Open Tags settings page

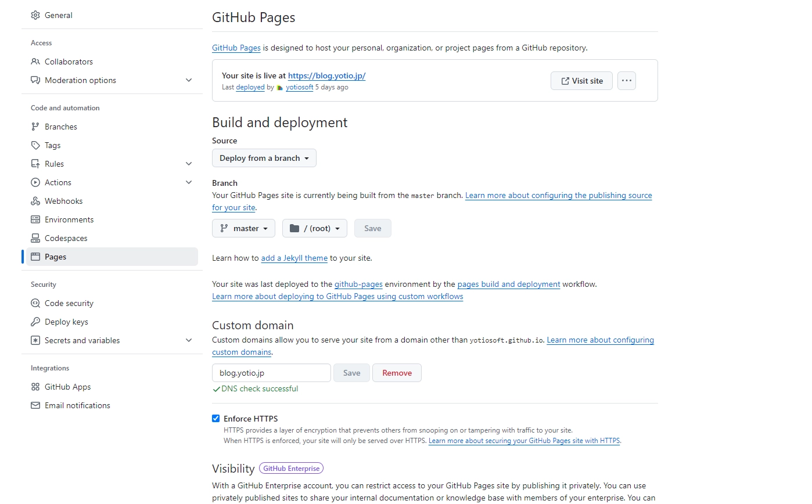click(112, 145)
